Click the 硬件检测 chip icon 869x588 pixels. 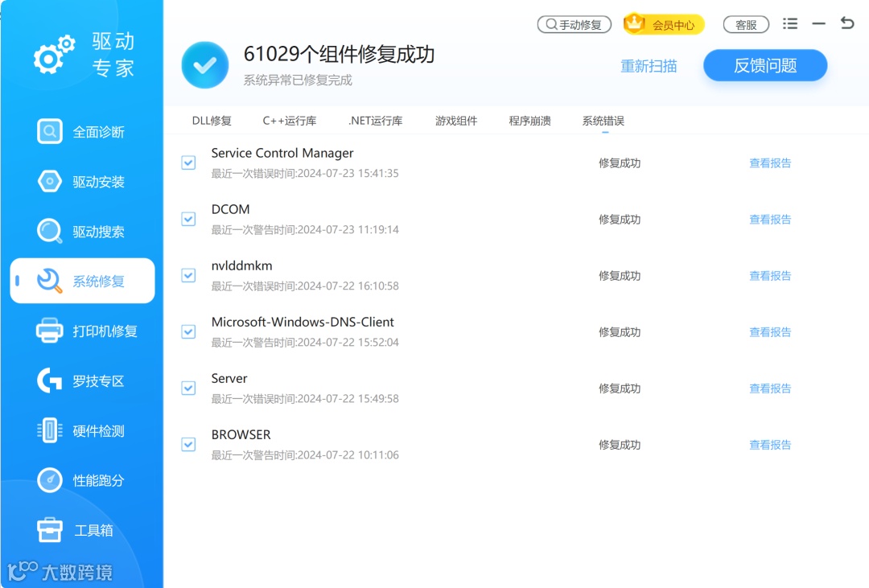tap(49, 430)
